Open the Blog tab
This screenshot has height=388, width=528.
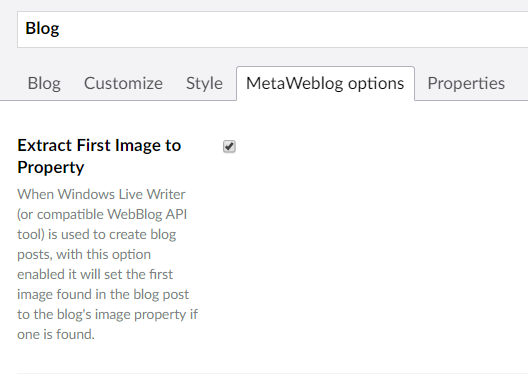point(44,83)
